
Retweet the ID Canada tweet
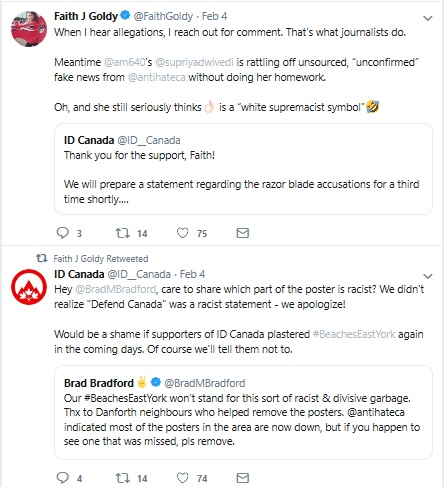click(122, 478)
